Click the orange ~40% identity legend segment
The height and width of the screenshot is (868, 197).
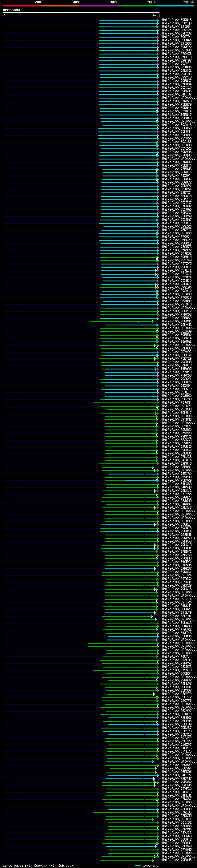[60, 6]
